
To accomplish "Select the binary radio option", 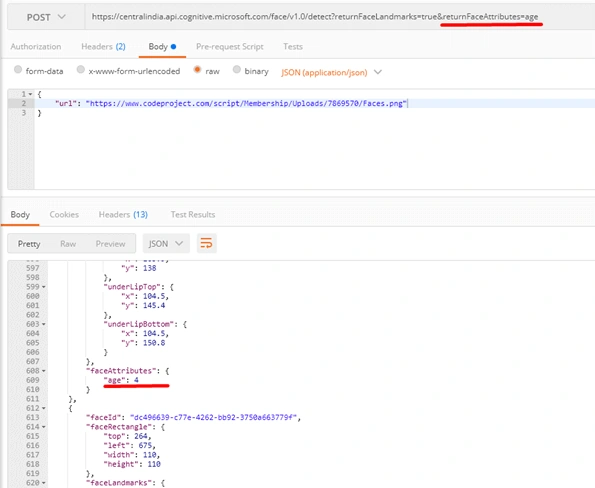I will (236, 70).
